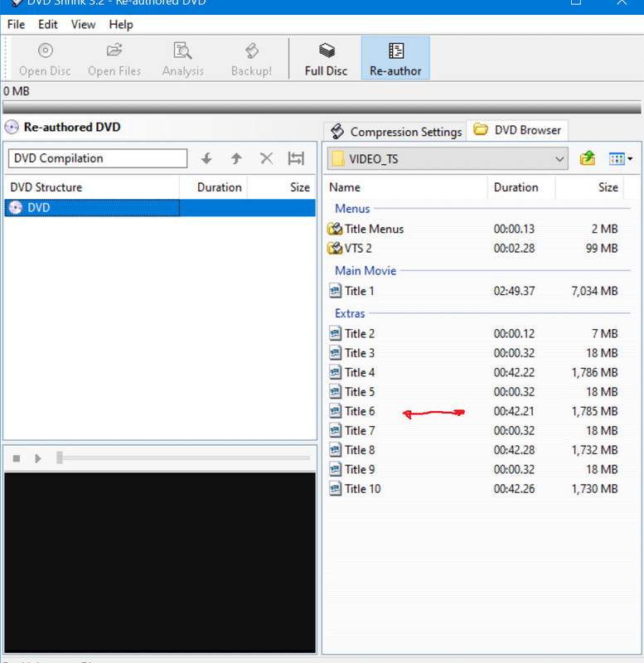Select Title 1 main movie icon
644x663 pixels.
[336, 291]
